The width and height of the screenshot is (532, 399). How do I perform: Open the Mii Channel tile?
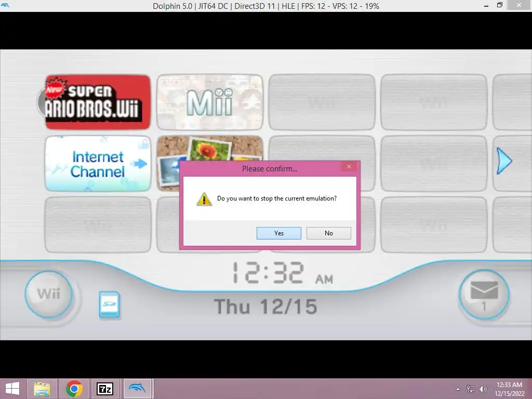[x=210, y=102]
